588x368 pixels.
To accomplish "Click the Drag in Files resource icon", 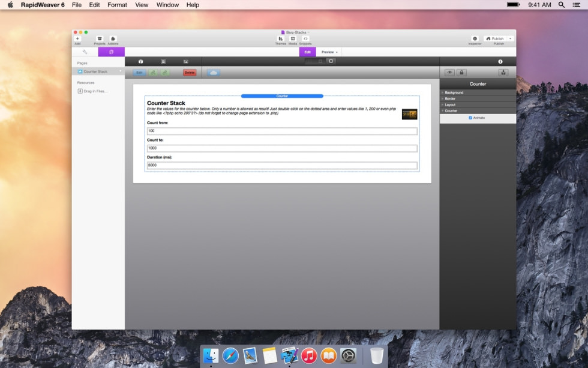I will (x=80, y=91).
